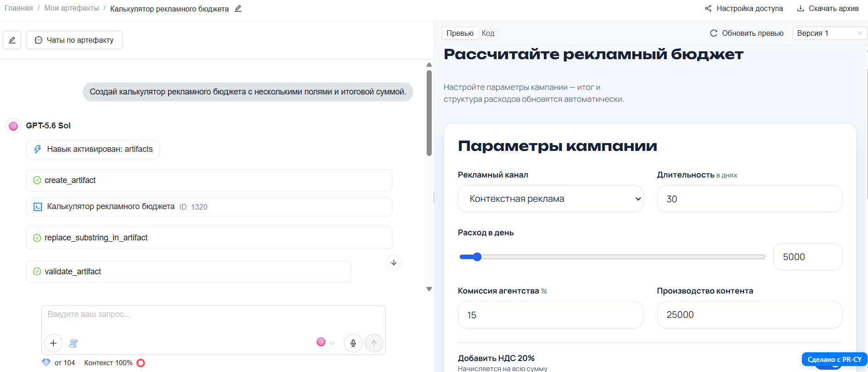Click the Сделано с PR-CY badge
This screenshot has width=868, height=372.
pos(834,359)
